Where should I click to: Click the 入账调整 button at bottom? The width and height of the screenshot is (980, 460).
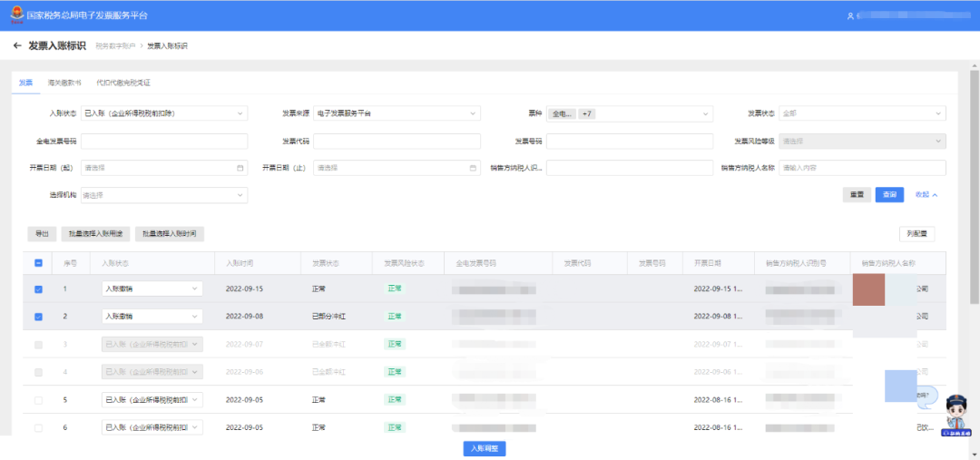point(484,448)
